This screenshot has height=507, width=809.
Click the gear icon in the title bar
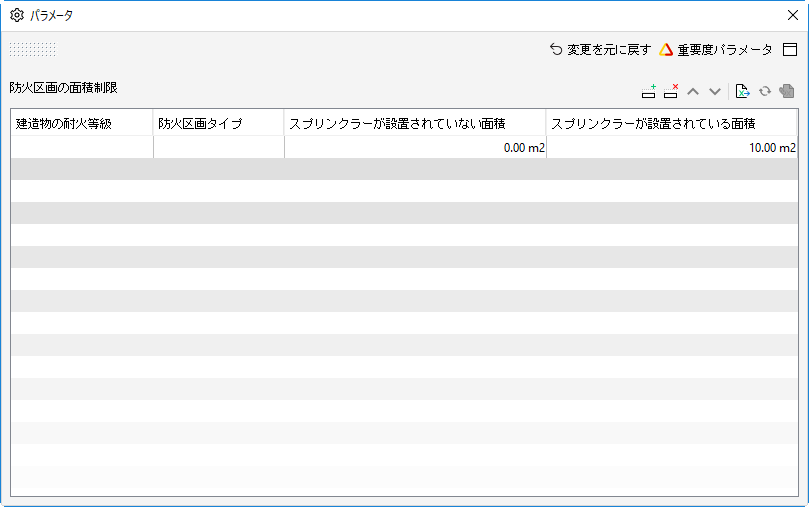click(x=17, y=15)
